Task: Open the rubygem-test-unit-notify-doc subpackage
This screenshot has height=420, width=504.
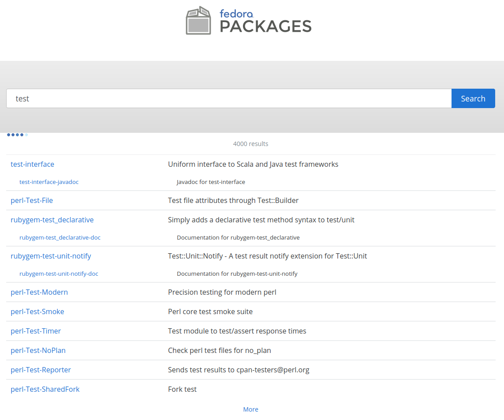Action: tap(59, 274)
